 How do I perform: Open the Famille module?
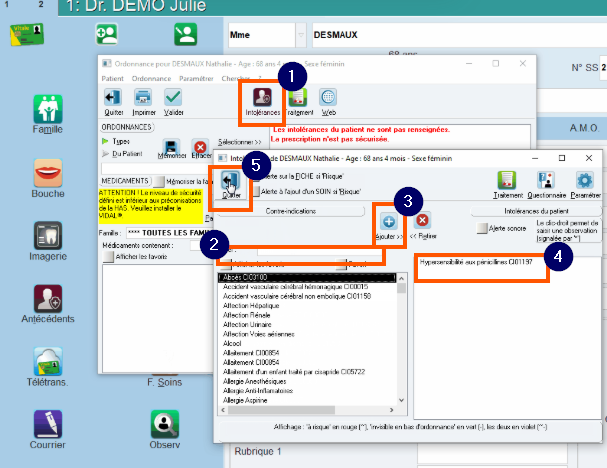click(48, 114)
